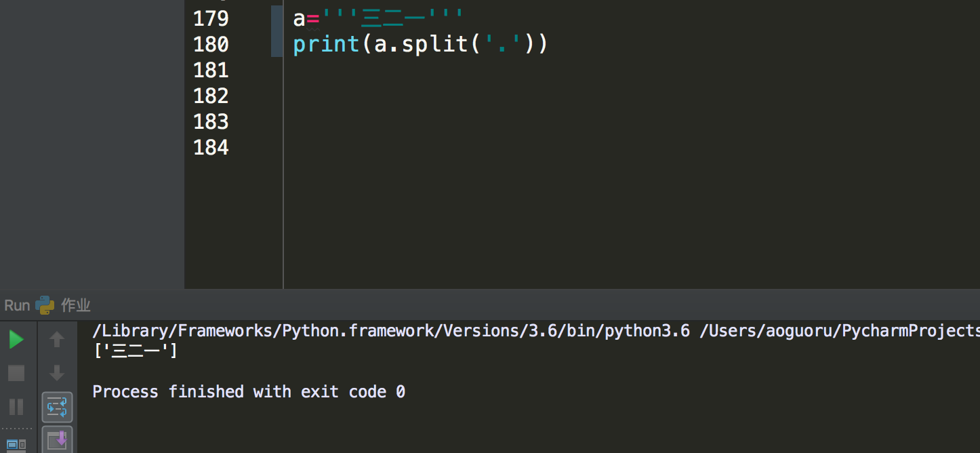Toggle the soft-wrap output button
The width and height of the screenshot is (980, 453).
click(57, 407)
